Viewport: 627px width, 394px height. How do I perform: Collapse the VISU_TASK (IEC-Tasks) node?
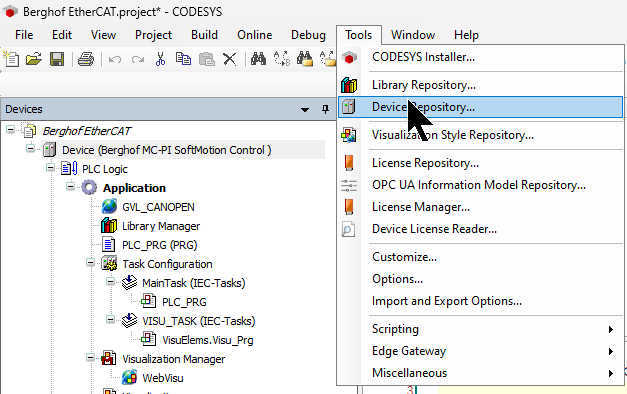click(x=111, y=320)
